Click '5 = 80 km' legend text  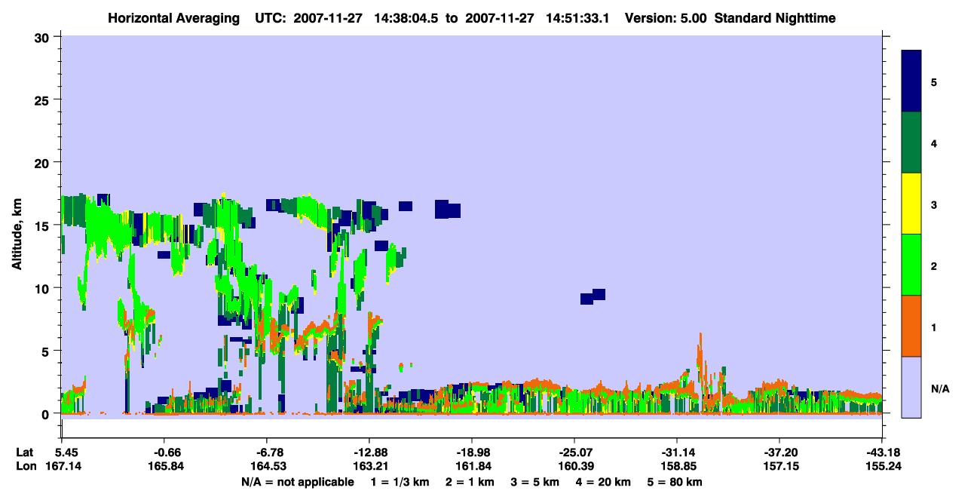click(675, 482)
